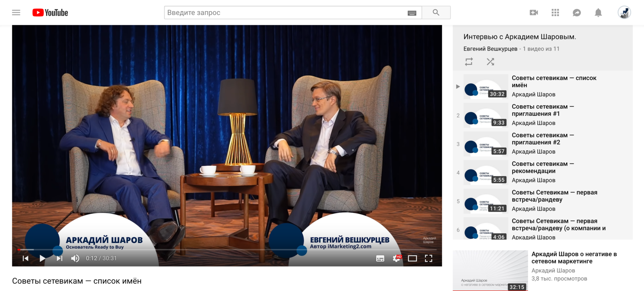The height and width of the screenshot is (291, 644).
Task: Skip to next video in player
Action: click(x=59, y=258)
